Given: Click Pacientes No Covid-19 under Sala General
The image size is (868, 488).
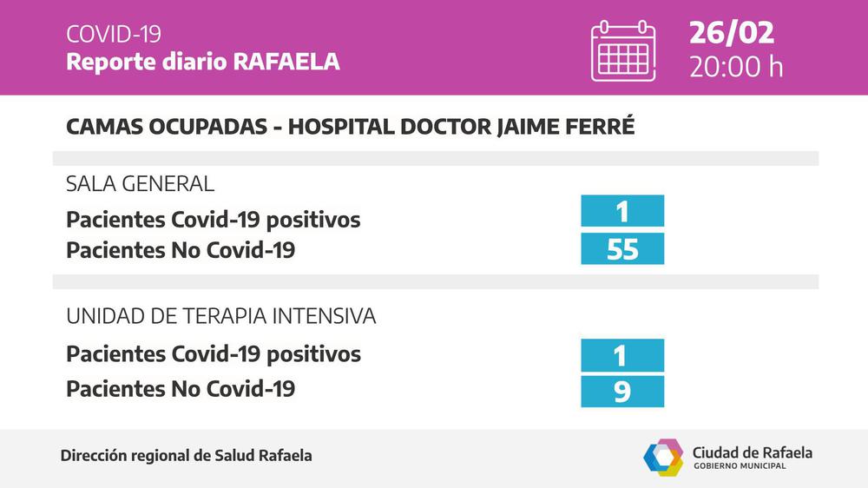Looking at the screenshot, I should coord(181,250).
